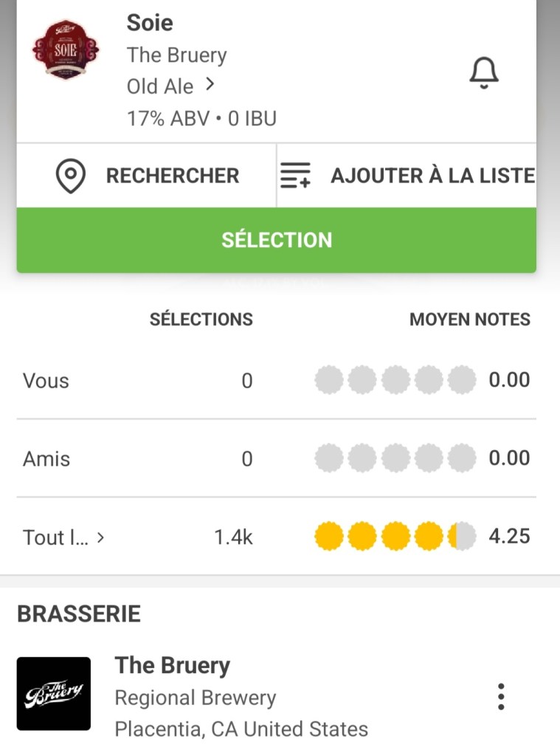The height and width of the screenshot is (755, 560).
Task: Open The Bruery brewery title in Brasserie section
Action: (173, 665)
